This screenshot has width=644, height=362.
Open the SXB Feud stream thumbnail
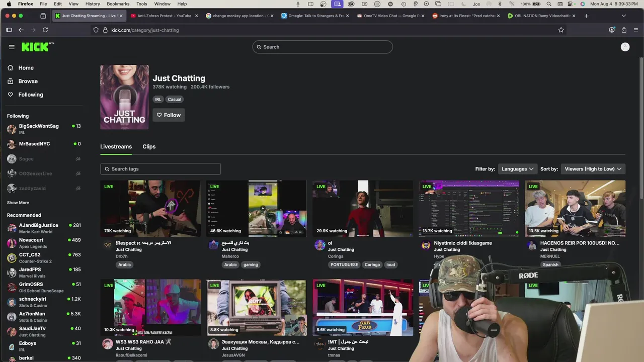363,308
